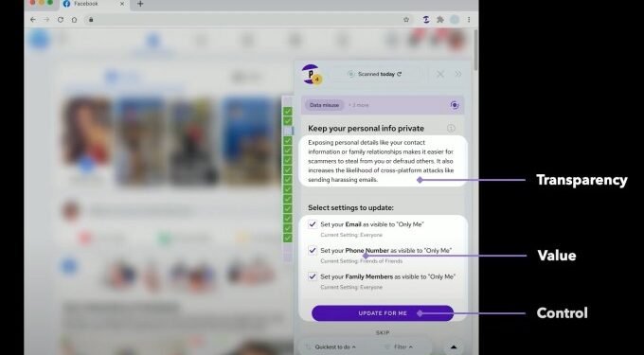Open the Filter dropdown
Viewport: 644px width, 355px height.
tap(403, 347)
